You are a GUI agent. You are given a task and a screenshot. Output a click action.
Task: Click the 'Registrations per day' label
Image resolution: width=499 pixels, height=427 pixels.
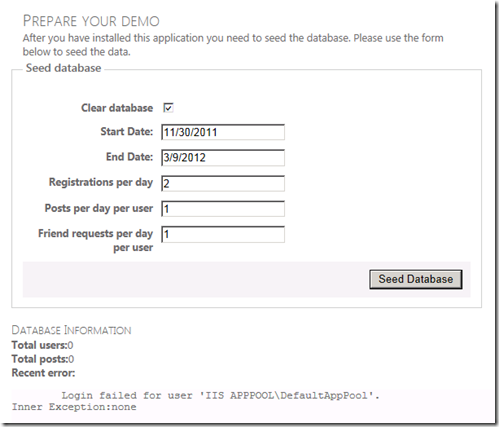tap(101, 182)
